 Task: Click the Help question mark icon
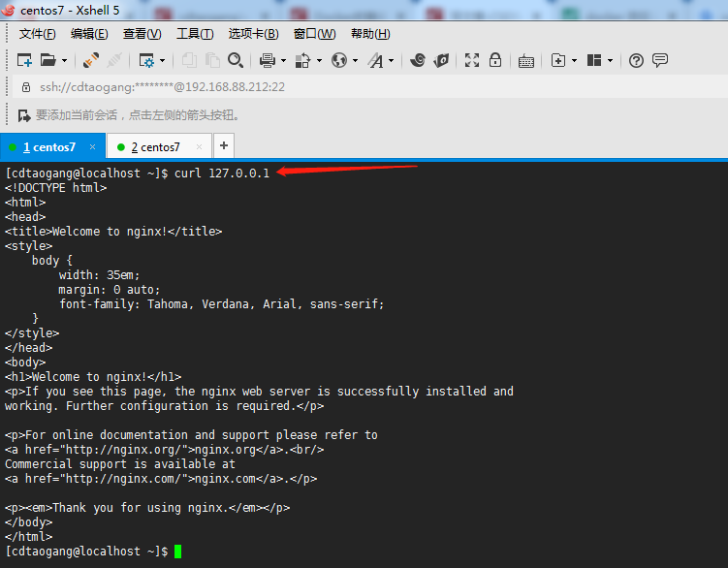[x=636, y=60]
